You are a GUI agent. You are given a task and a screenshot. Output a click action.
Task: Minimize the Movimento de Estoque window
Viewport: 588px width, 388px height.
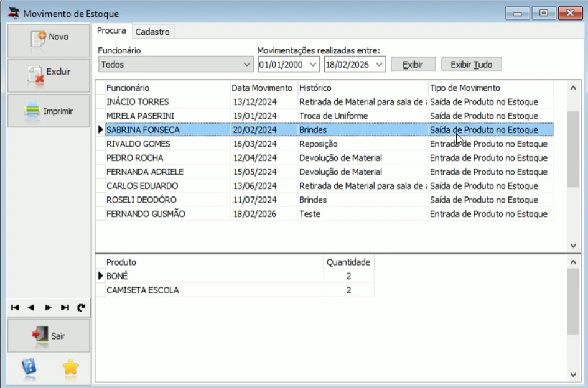coord(518,14)
